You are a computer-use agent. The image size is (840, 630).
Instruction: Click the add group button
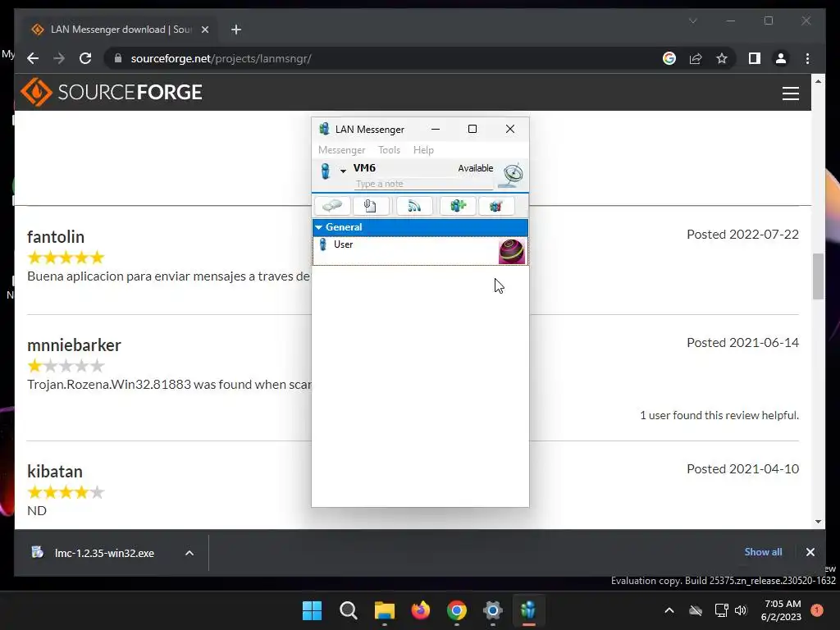pyautogui.click(x=458, y=206)
